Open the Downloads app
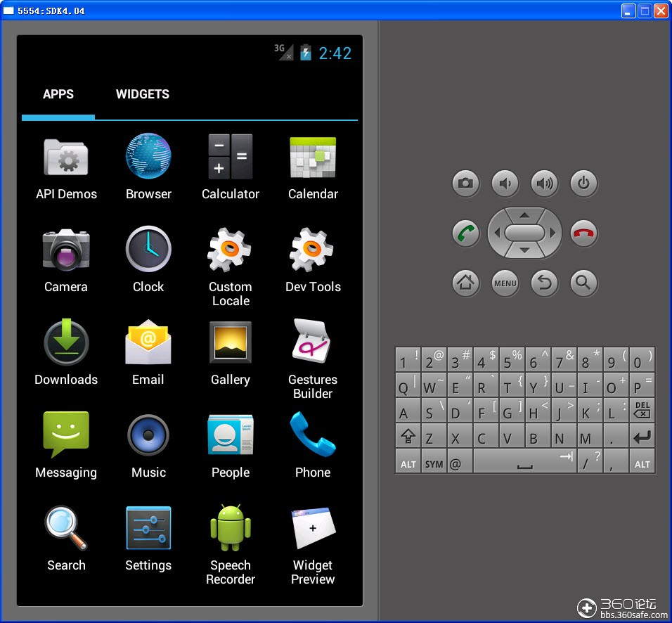 (66, 352)
